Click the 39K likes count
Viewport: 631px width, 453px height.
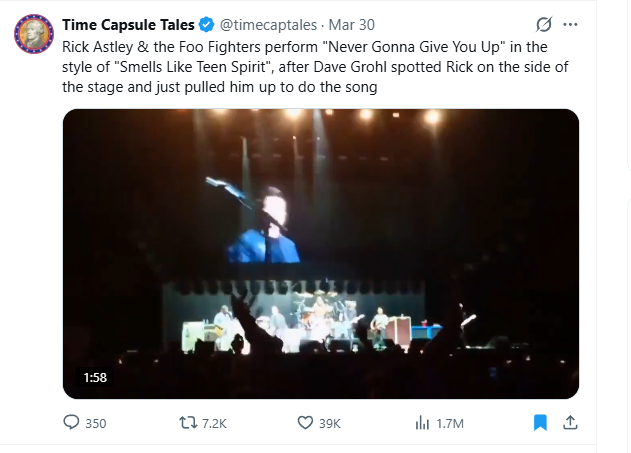tap(330, 423)
